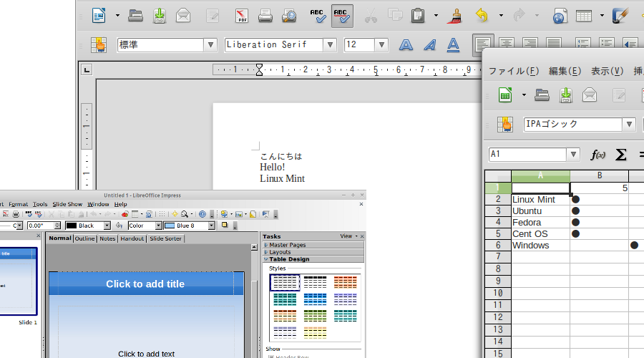Open Calc's Styles and Formatting icon
This screenshot has height=358, width=644.
[505, 124]
